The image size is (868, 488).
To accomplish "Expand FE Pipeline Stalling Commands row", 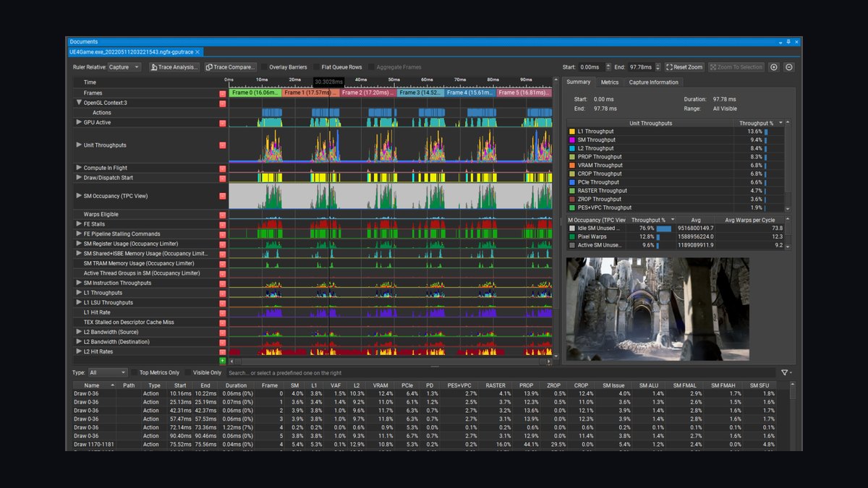I will pos(79,234).
